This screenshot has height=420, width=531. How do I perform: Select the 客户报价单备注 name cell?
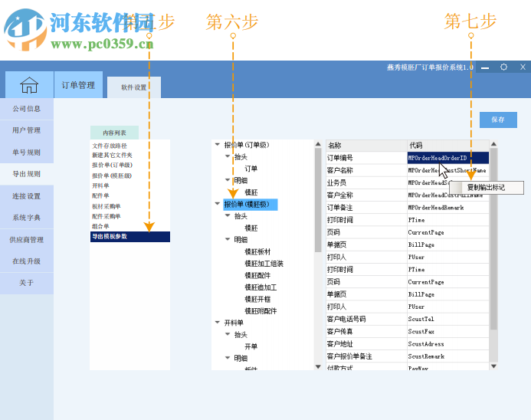(366, 356)
